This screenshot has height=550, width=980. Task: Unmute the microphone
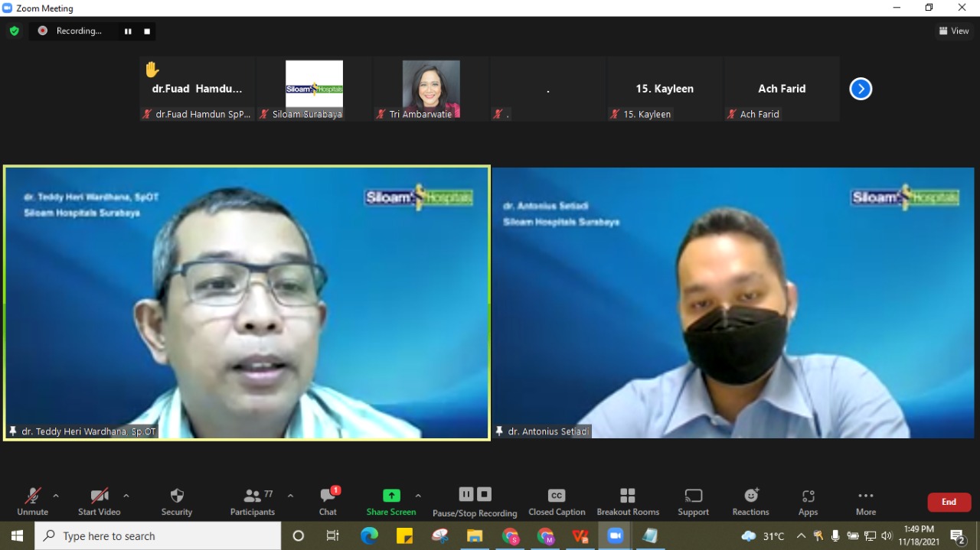tap(32, 501)
